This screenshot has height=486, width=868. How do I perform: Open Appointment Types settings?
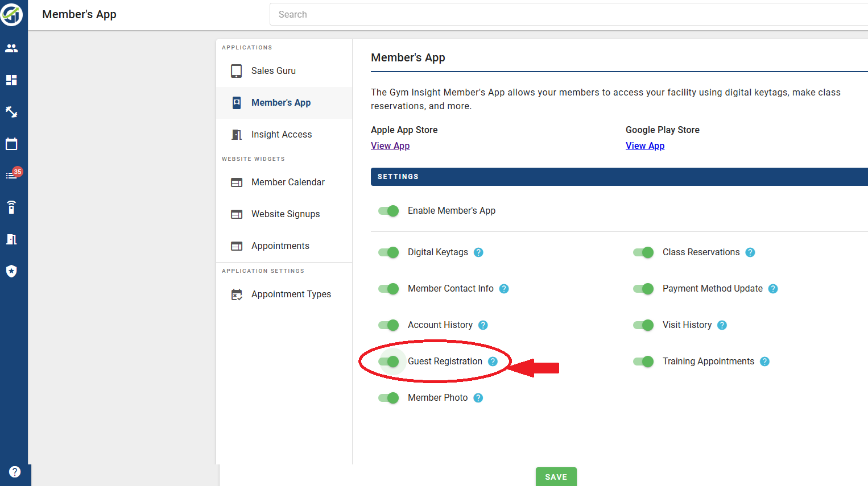pos(284,294)
